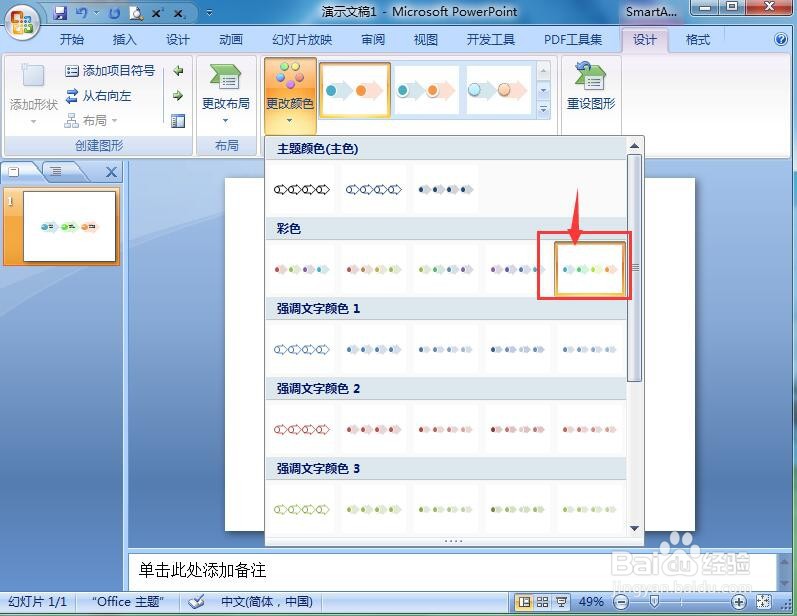797x616 pixels.
Task: Close the slides/outline pane
Action: pyautogui.click(x=111, y=172)
